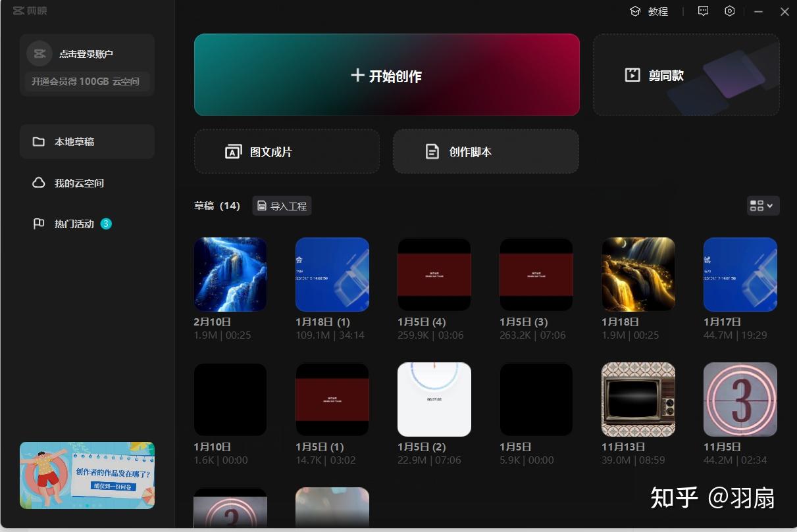
Task: Click the 教程 tutorial link
Action: [x=657, y=11]
